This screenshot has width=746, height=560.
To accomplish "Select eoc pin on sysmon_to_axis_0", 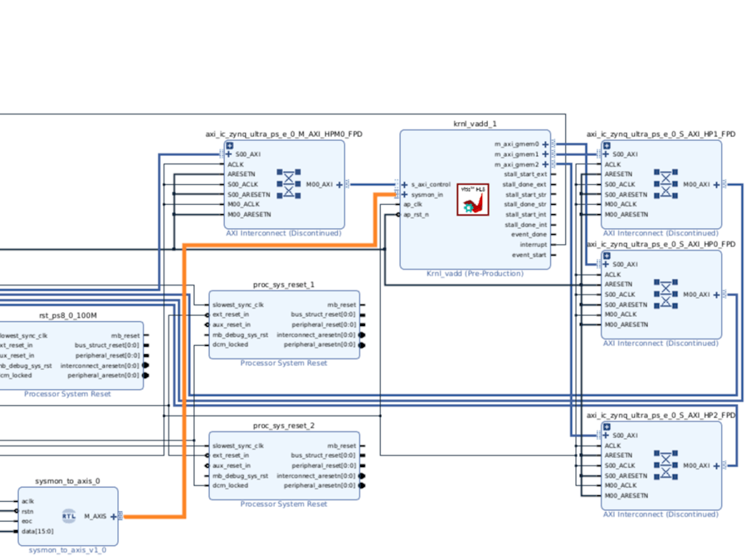I will [x=27, y=522].
